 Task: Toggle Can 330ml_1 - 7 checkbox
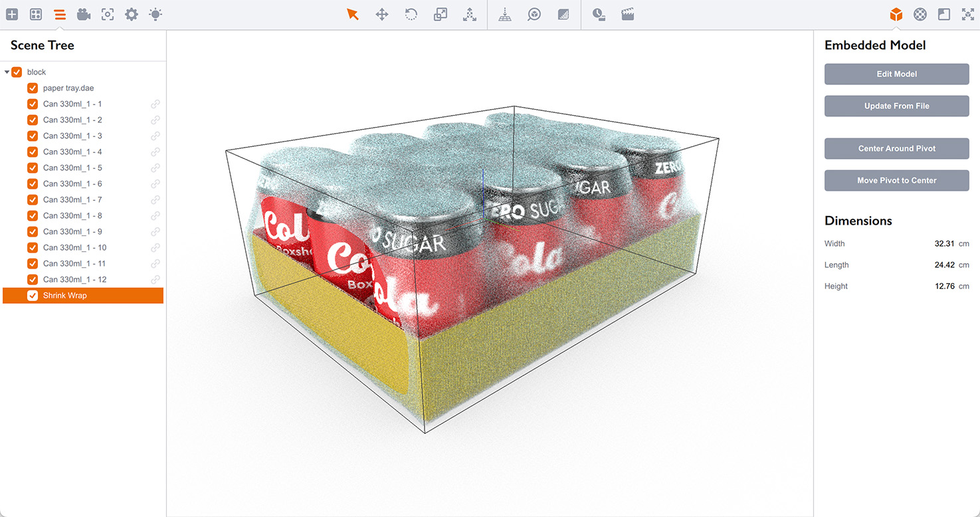[x=33, y=199]
